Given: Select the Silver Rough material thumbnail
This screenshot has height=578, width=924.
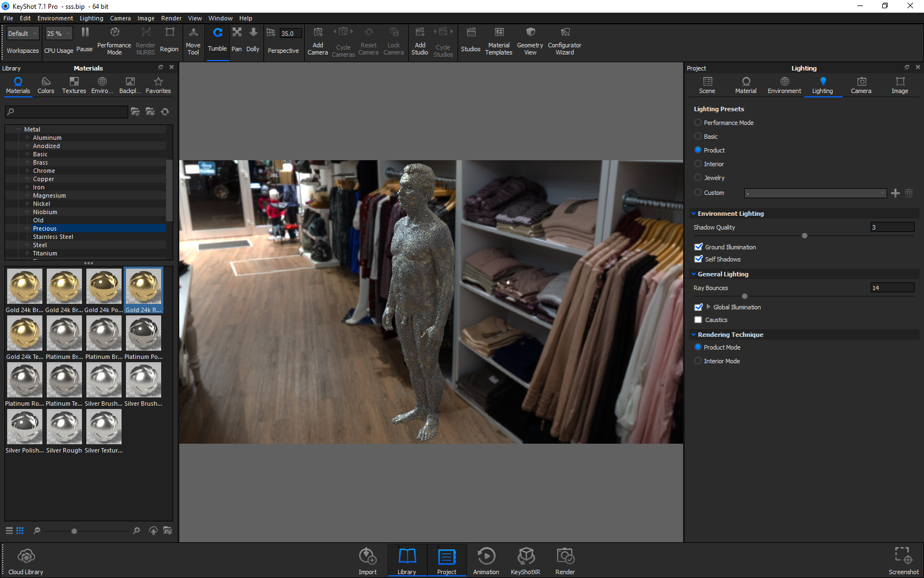Looking at the screenshot, I should click(x=64, y=427).
